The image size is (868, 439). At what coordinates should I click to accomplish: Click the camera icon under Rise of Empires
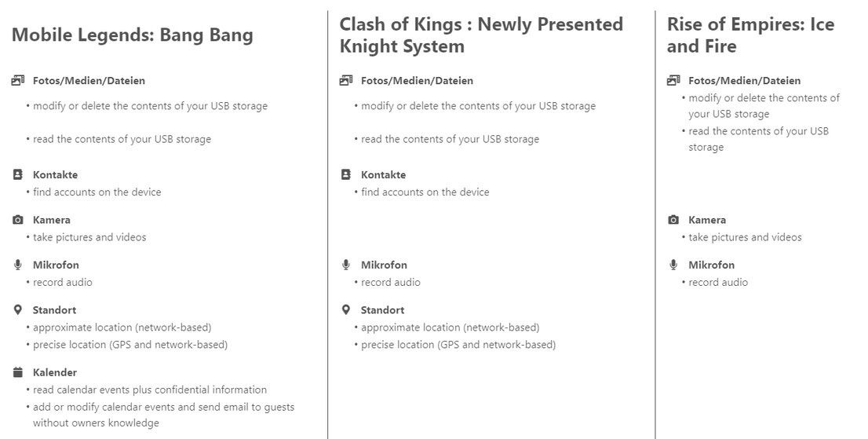[673, 220]
